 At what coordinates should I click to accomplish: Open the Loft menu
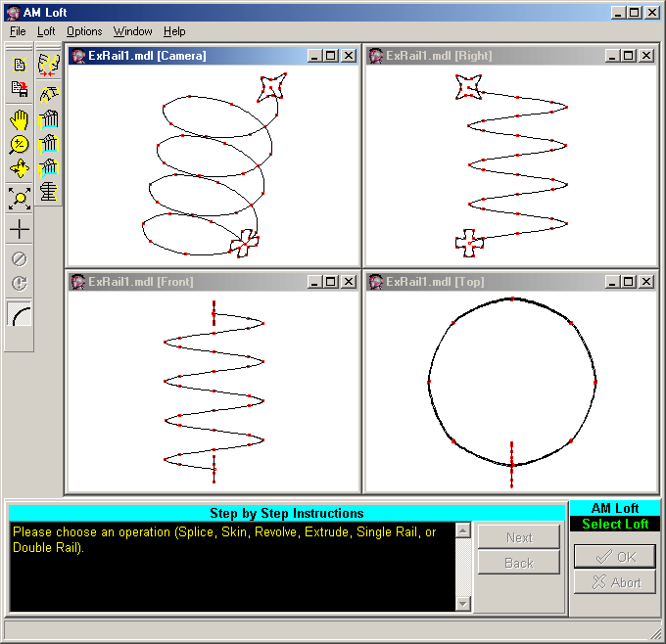(46, 31)
